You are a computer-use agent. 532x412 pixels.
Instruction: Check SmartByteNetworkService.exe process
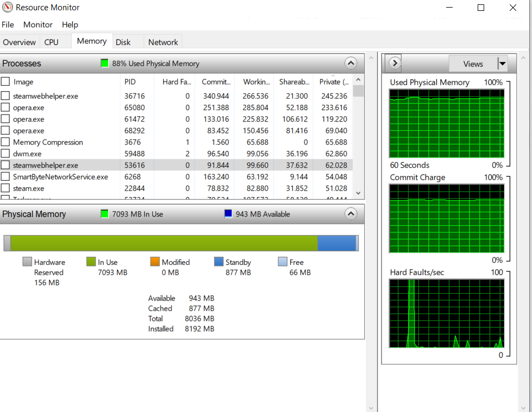pyautogui.click(x=5, y=176)
